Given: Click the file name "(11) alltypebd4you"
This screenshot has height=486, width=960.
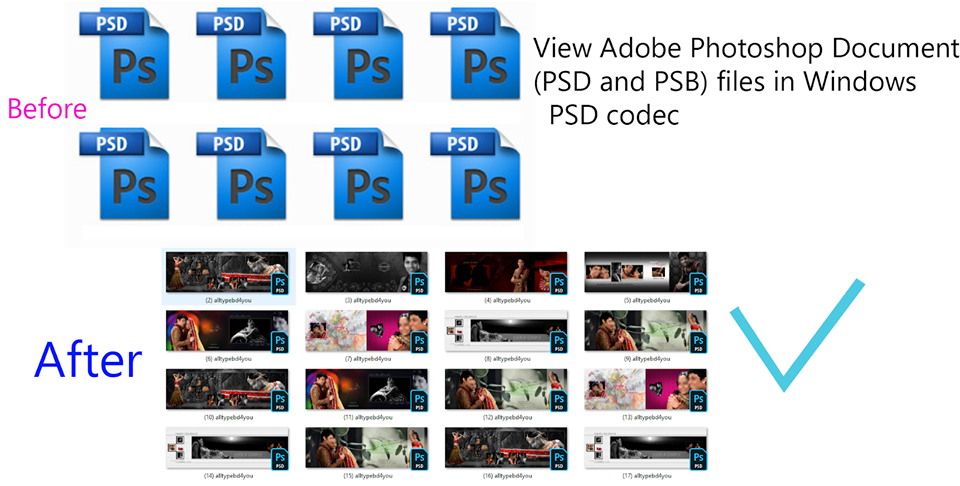Looking at the screenshot, I should [368, 417].
